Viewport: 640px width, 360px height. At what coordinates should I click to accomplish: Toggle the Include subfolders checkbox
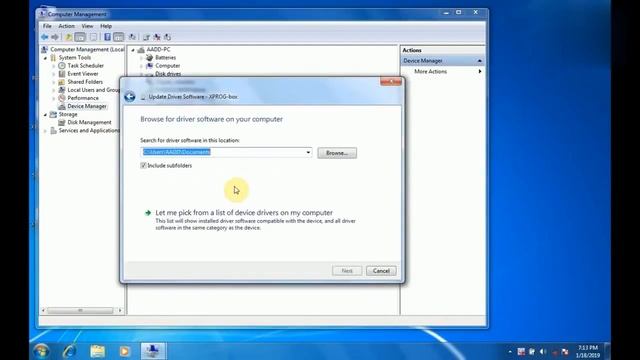(x=143, y=165)
